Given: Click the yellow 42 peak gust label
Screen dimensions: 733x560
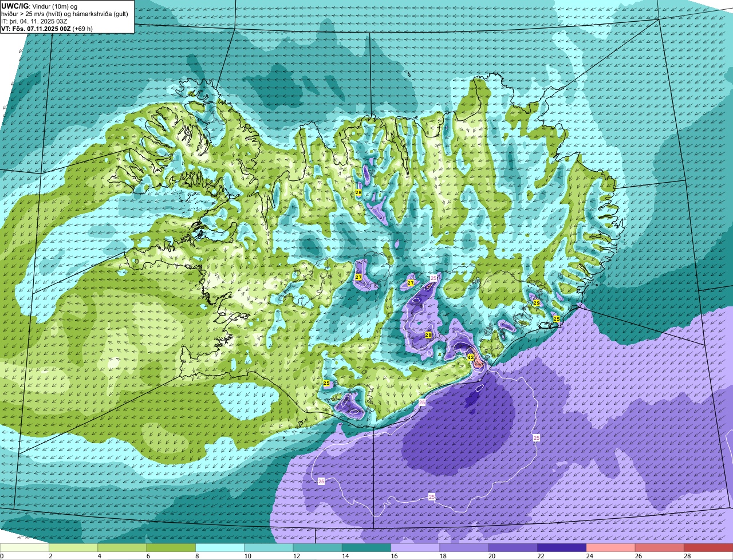Looking at the screenshot, I should click(x=471, y=357).
